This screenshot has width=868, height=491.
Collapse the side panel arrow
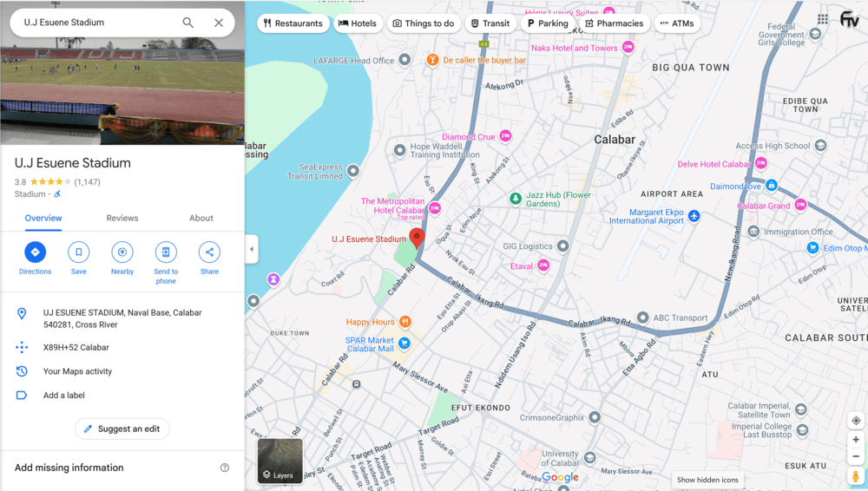(252, 249)
